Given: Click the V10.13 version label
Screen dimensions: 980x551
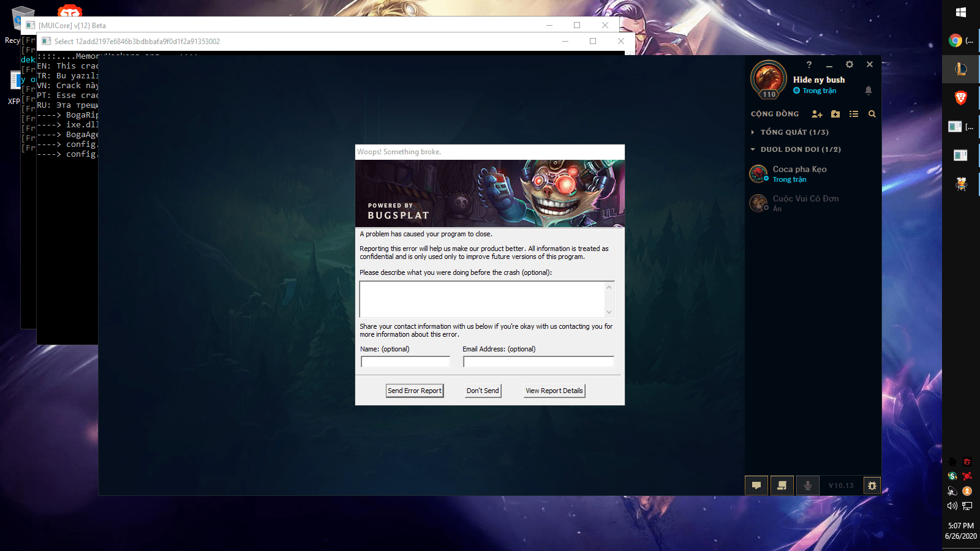Looking at the screenshot, I should 841,485.
